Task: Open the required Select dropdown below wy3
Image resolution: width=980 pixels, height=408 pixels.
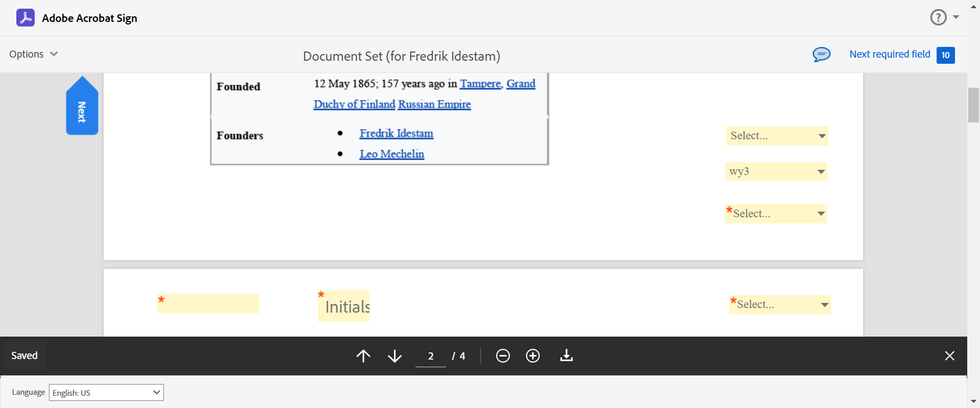Action: tap(776, 213)
